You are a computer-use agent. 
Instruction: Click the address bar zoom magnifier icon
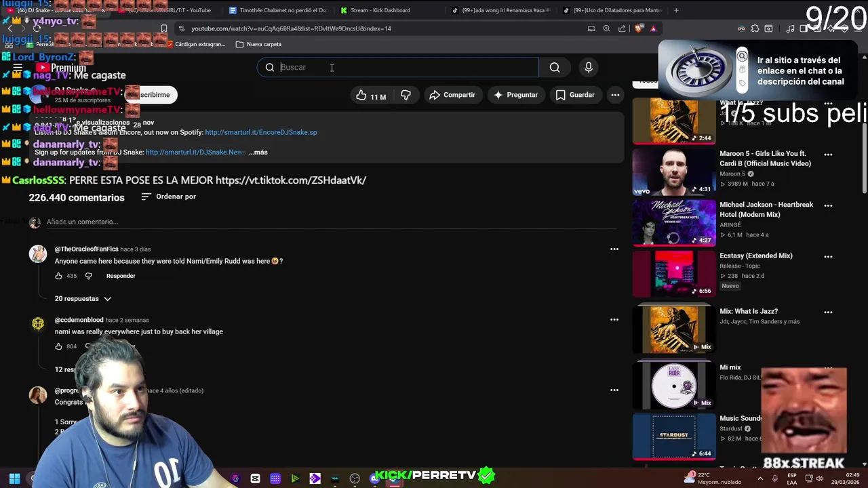pyautogui.click(x=606, y=28)
